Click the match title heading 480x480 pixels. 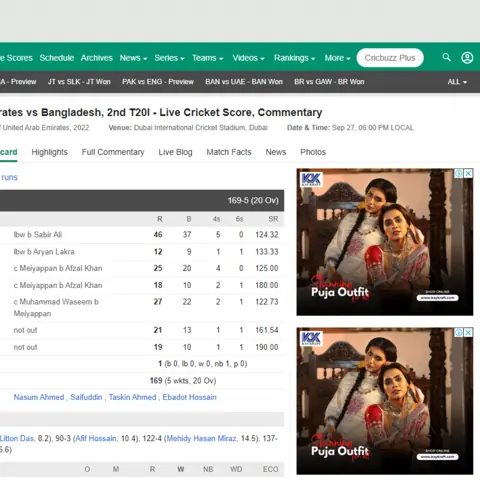[161, 112]
